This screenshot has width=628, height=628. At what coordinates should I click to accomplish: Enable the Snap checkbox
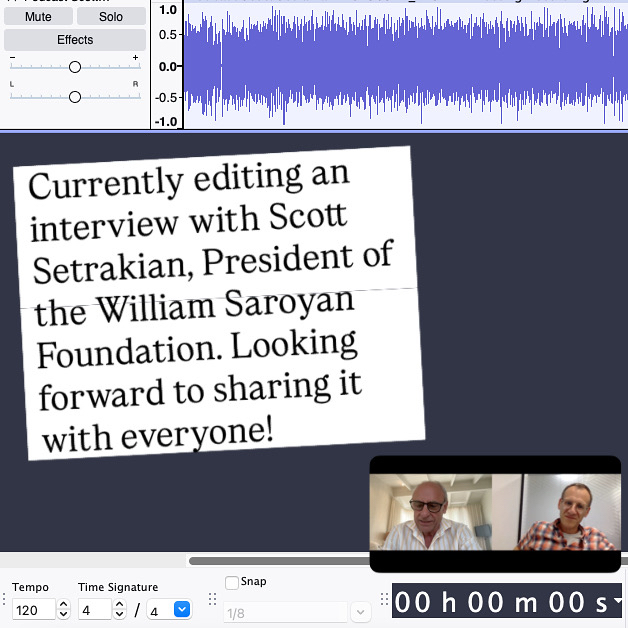click(x=232, y=583)
